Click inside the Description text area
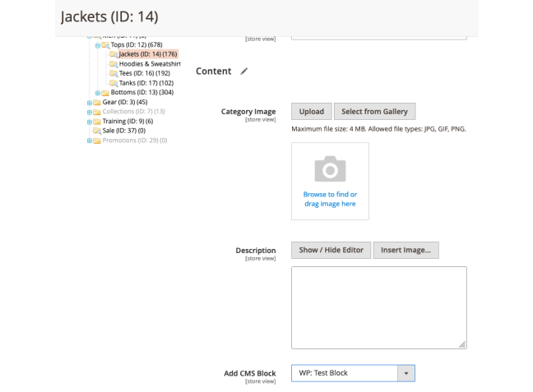The height and width of the screenshot is (392, 533). [x=378, y=307]
